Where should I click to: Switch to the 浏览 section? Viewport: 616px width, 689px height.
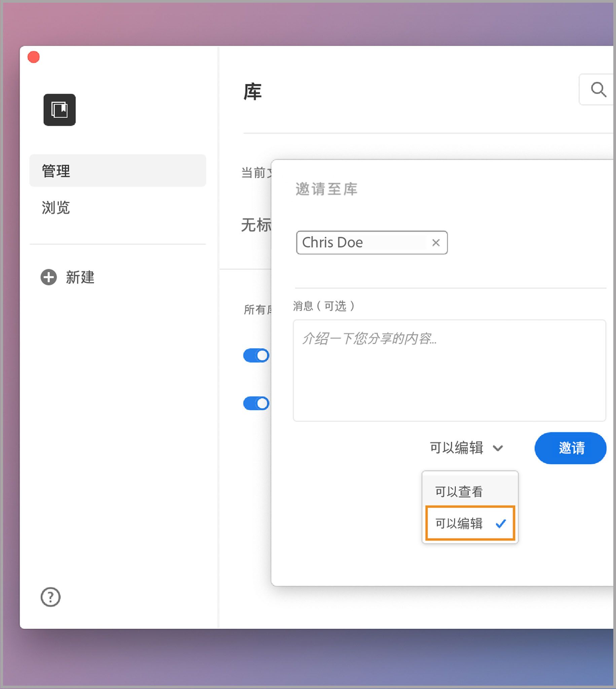coord(55,208)
